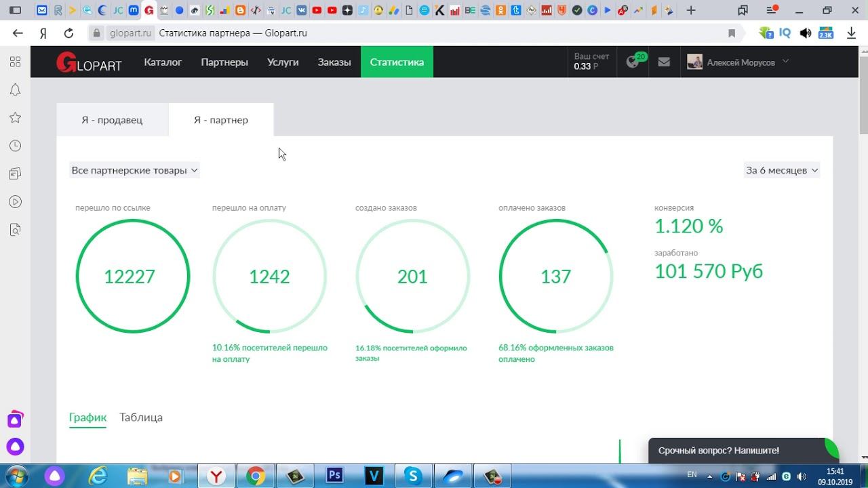Open Google Chrome from the taskbar
This screenshot has height=488, width=868.
tap(256, 476)
